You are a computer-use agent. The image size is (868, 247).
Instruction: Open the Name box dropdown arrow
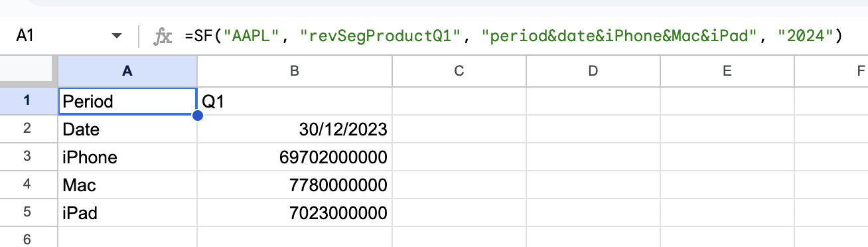click(117, 36)
